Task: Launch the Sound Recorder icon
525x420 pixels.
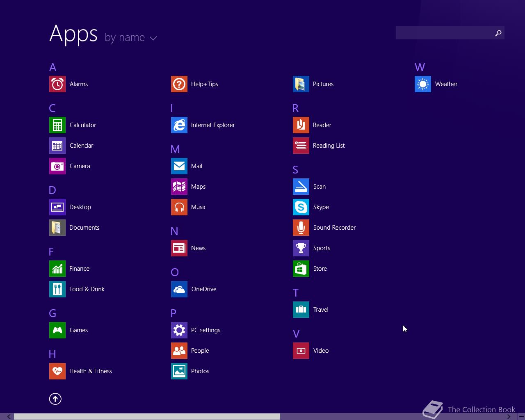Action: coord(301,228)
